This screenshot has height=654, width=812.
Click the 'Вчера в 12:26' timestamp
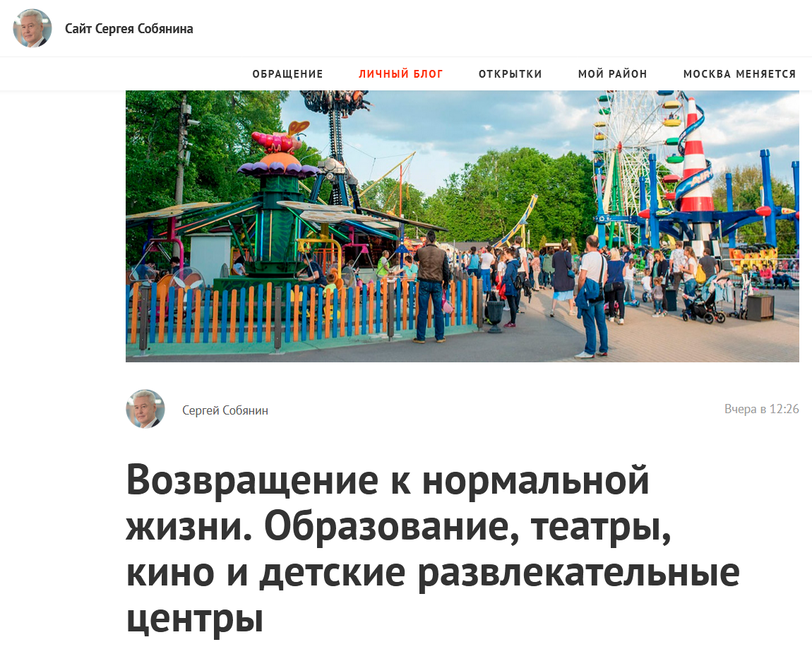tap(761, 409)
